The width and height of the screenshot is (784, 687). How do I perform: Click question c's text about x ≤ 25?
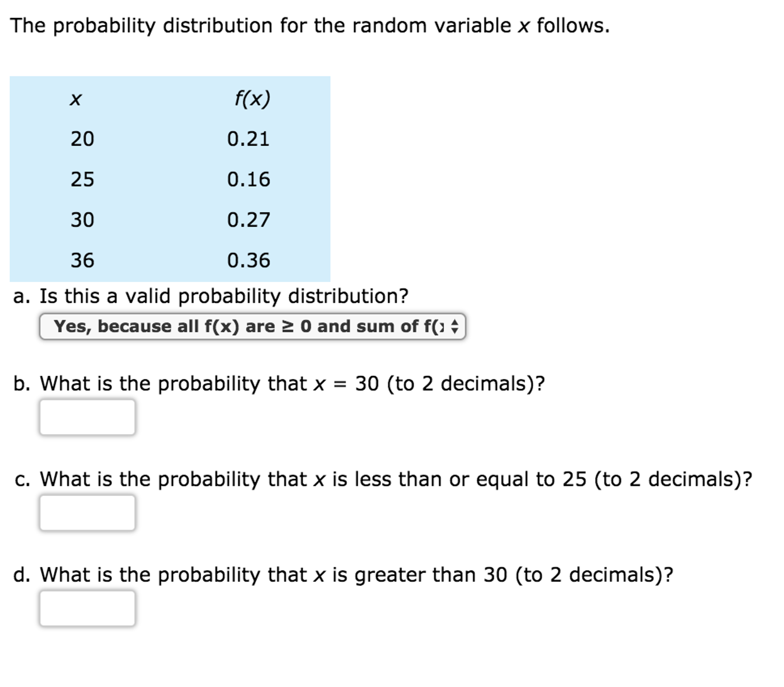point(345,478)
